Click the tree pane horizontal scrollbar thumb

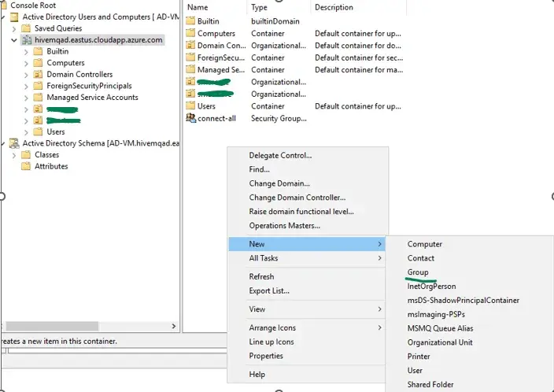[52, 326]
